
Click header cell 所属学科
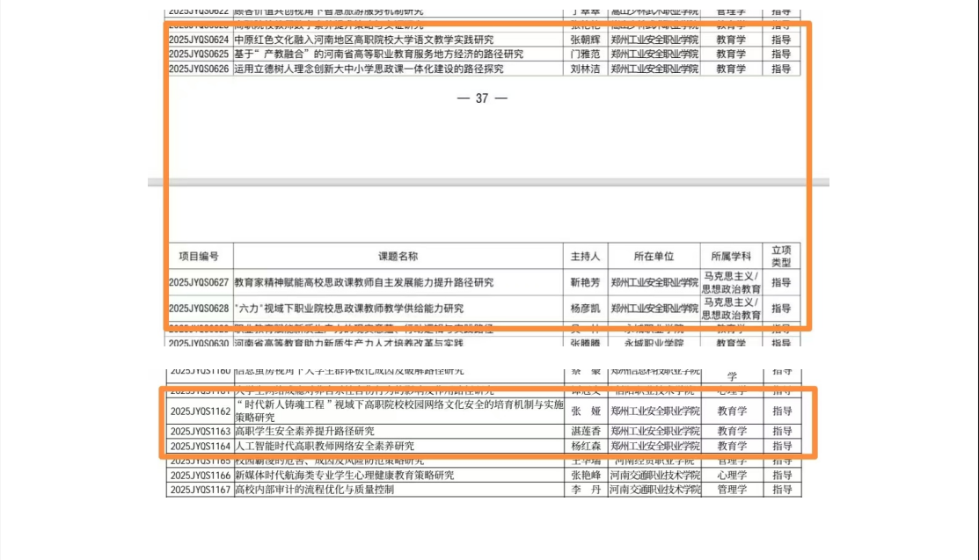tap(731, 256)
